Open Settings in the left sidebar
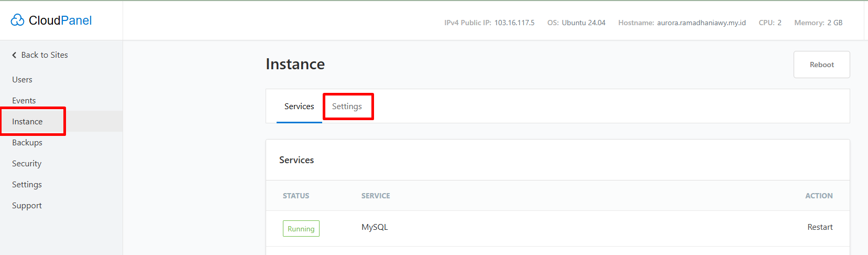 27,185
